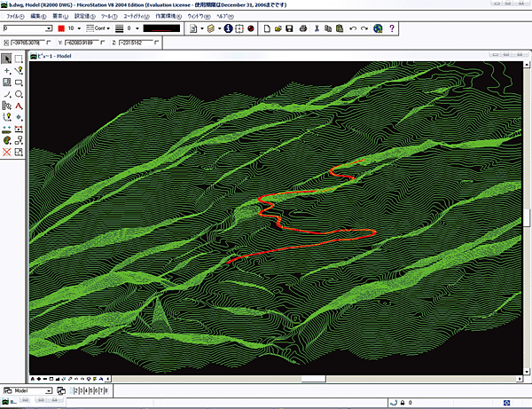532x409 pixels.
Task: Click the Paste clipboard icon
Action: coord(340,28)
